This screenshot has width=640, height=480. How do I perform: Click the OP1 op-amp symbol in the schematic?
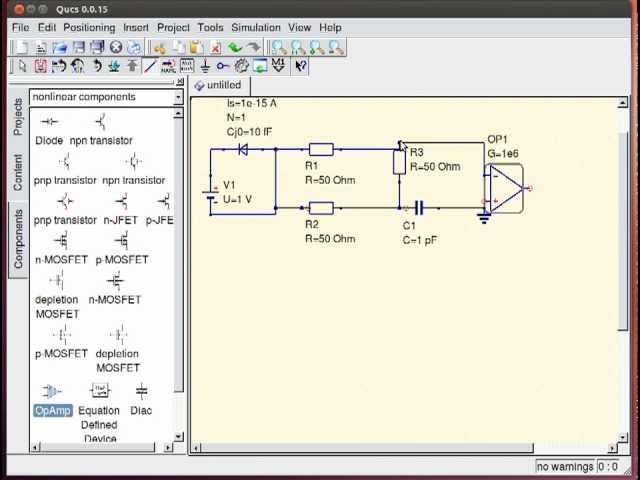coord(504,188)
